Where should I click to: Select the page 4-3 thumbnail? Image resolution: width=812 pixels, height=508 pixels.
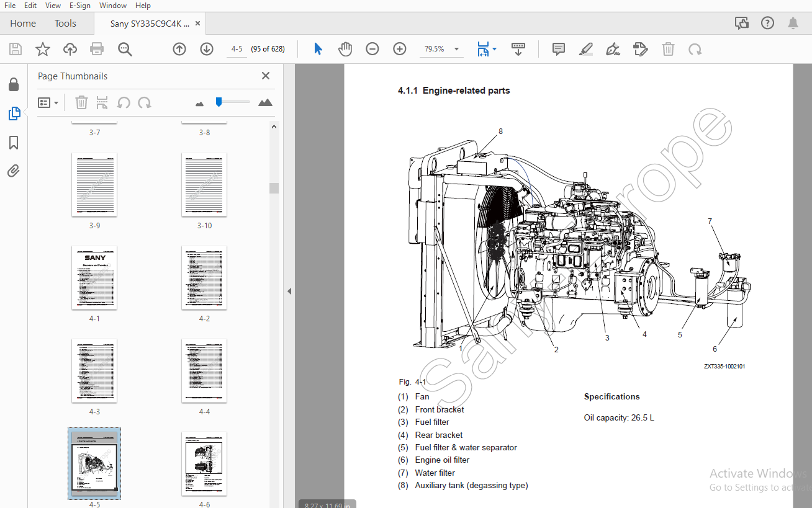pyautogui.click(x=94, y=371)
